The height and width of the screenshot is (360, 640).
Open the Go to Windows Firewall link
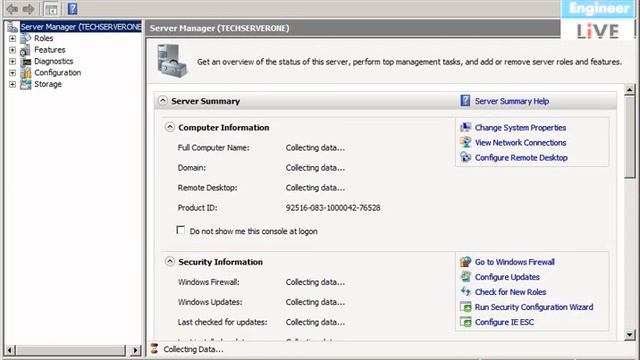(515, 262)
